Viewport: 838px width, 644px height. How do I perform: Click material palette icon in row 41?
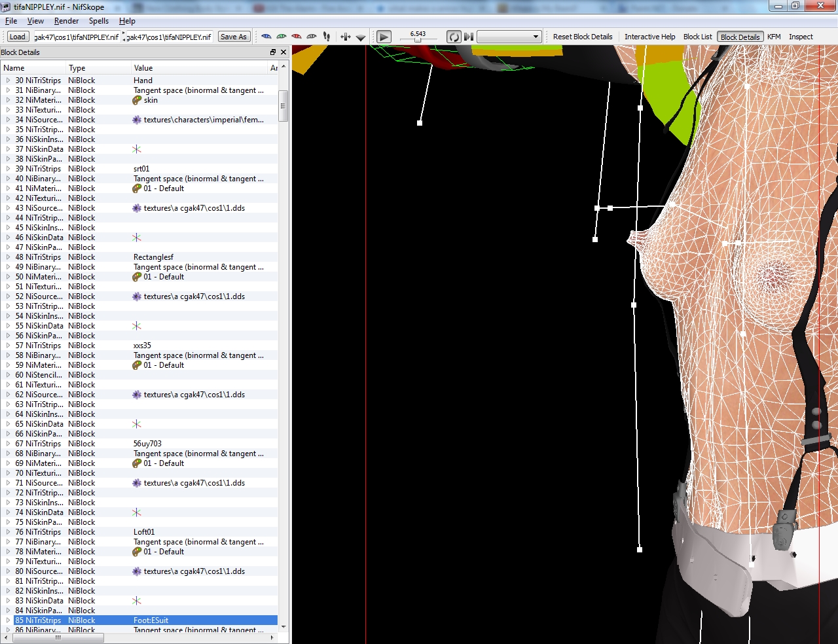pyautogui.click(x=137, y=188)
